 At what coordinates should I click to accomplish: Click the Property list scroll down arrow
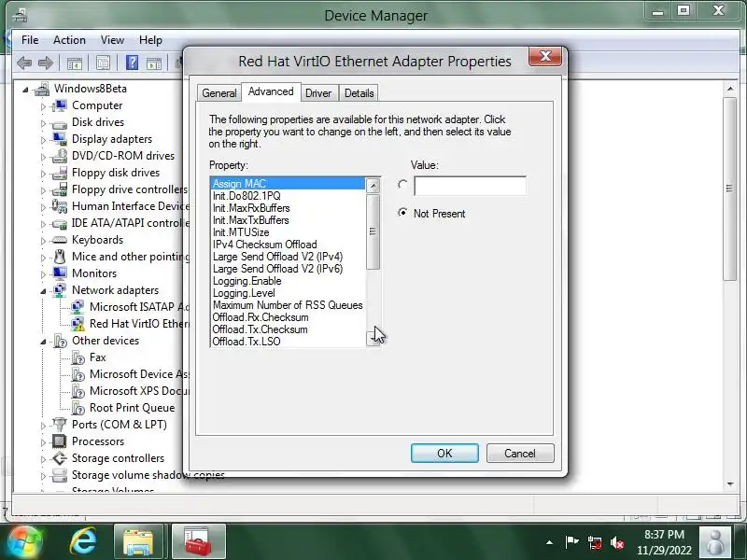click(x=373, y=339)
